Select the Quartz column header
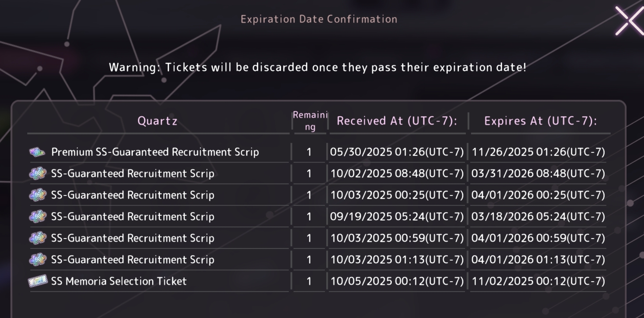Screen dimensions: 644x318 coord(157,121)
